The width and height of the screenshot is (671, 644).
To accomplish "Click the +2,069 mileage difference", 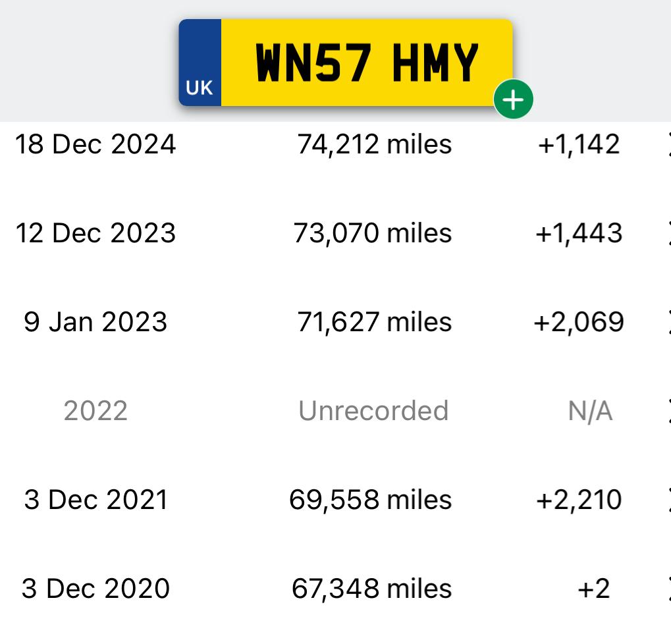I will (579, 322).
